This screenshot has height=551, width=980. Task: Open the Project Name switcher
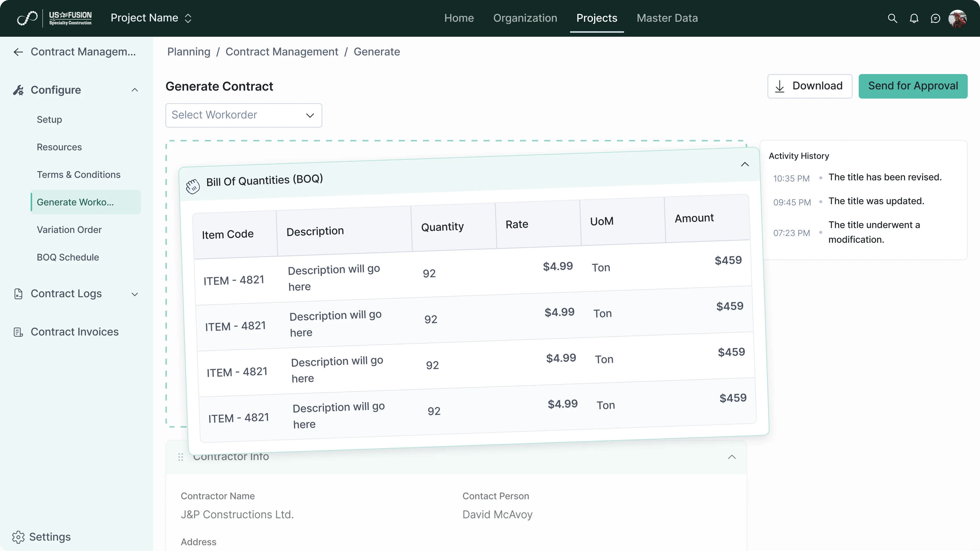188,18
